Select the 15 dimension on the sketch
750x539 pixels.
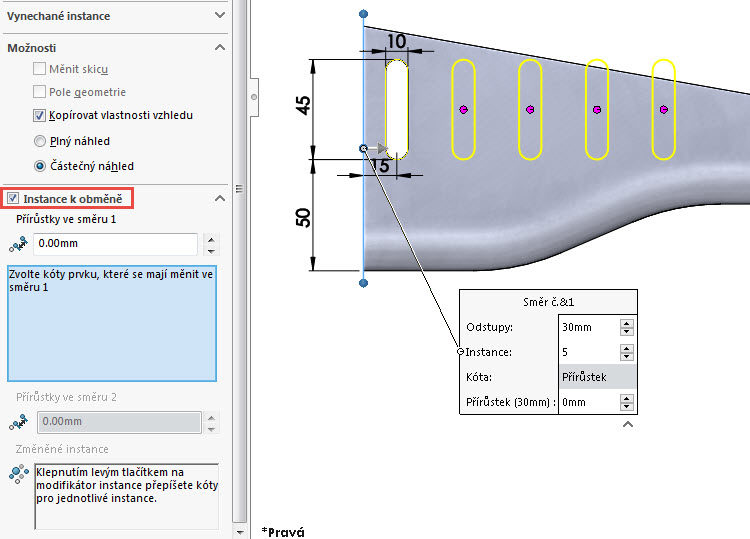tap(380, 166)
